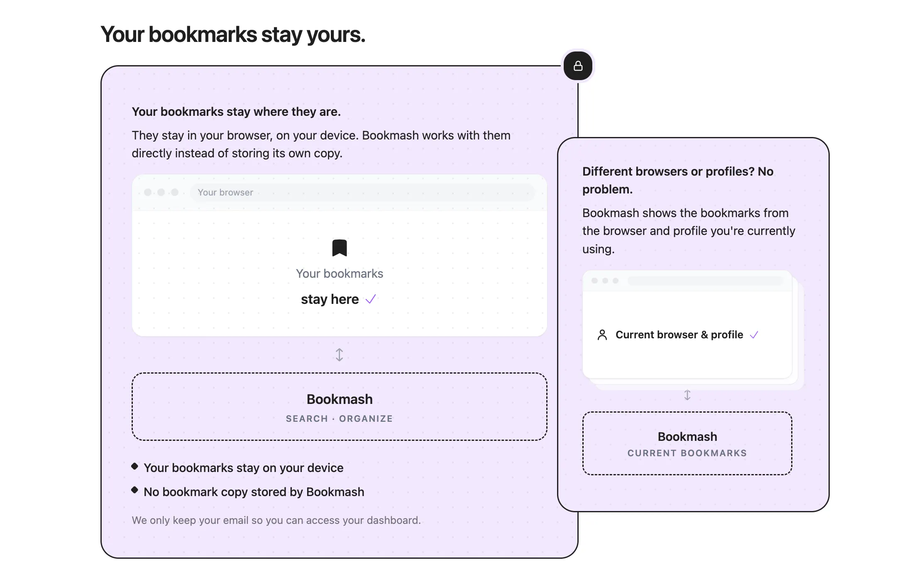The image size is (924, 582).
Task: Click the checkmark after Current browser & profile
Action: tap(754, 335)
